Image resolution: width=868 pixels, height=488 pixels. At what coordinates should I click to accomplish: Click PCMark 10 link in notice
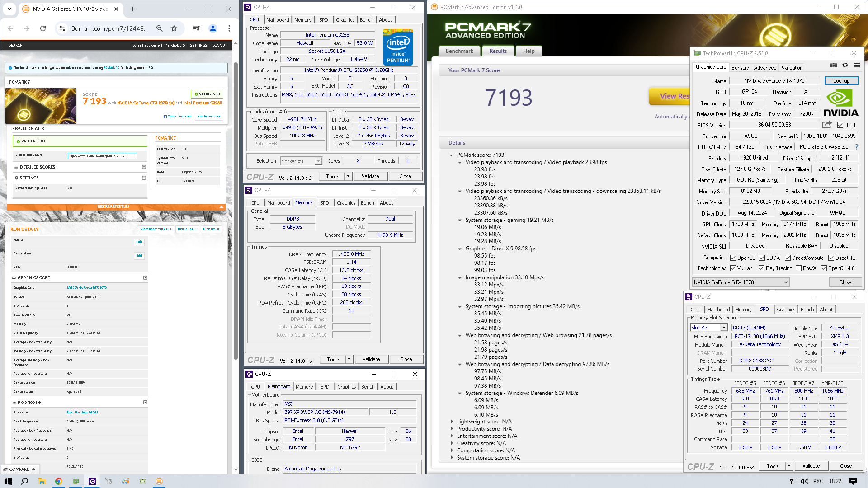click(112, 68)
